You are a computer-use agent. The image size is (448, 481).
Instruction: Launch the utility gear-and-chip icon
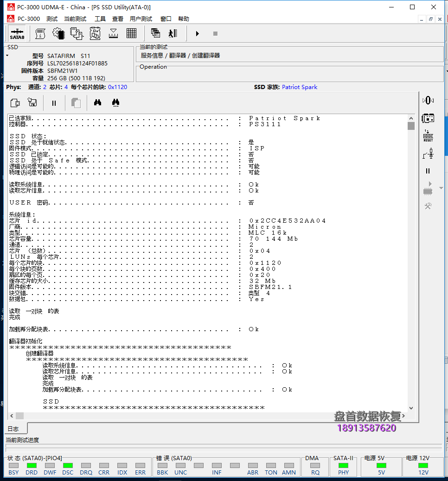58,34
